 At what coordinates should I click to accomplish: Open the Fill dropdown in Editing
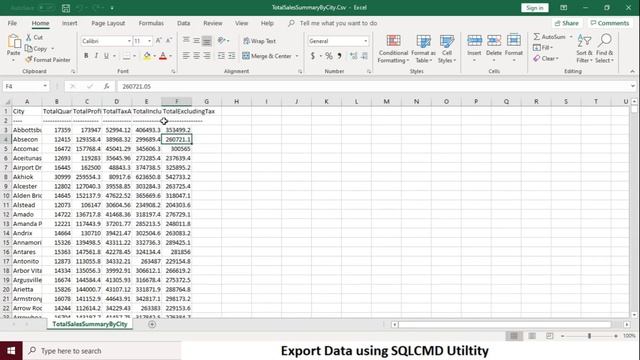[x=544, y=48]
